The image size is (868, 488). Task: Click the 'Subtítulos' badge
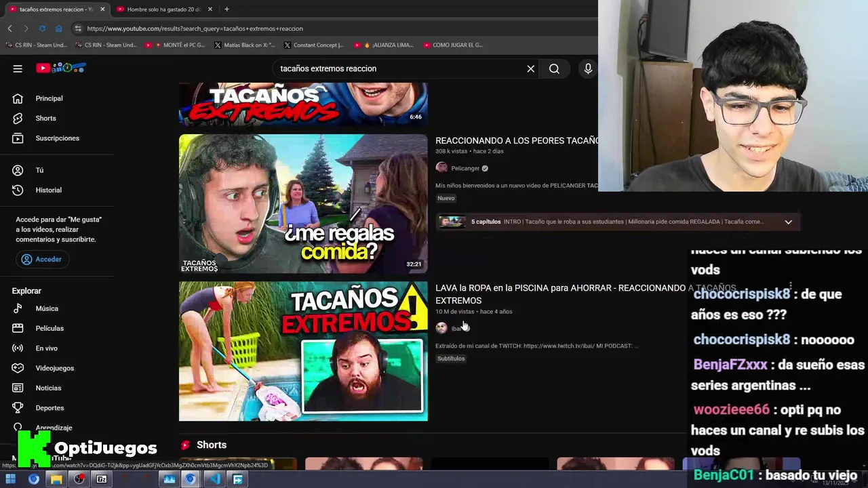(x=451, y=359)
